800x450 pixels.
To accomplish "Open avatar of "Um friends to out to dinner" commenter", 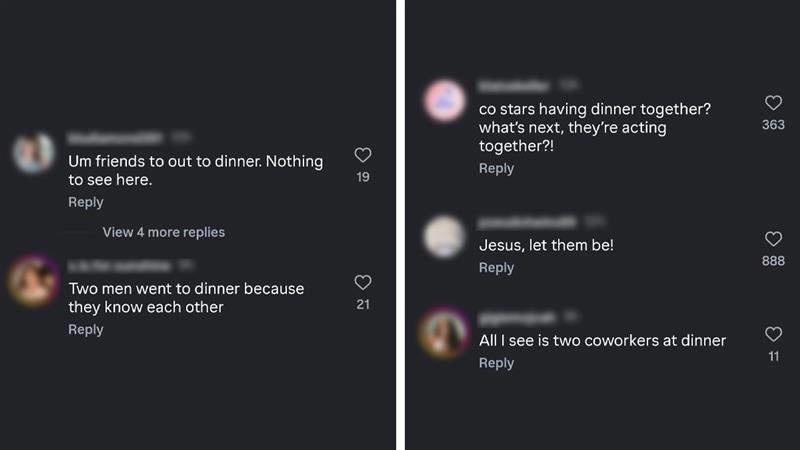I will coord(35,153).
